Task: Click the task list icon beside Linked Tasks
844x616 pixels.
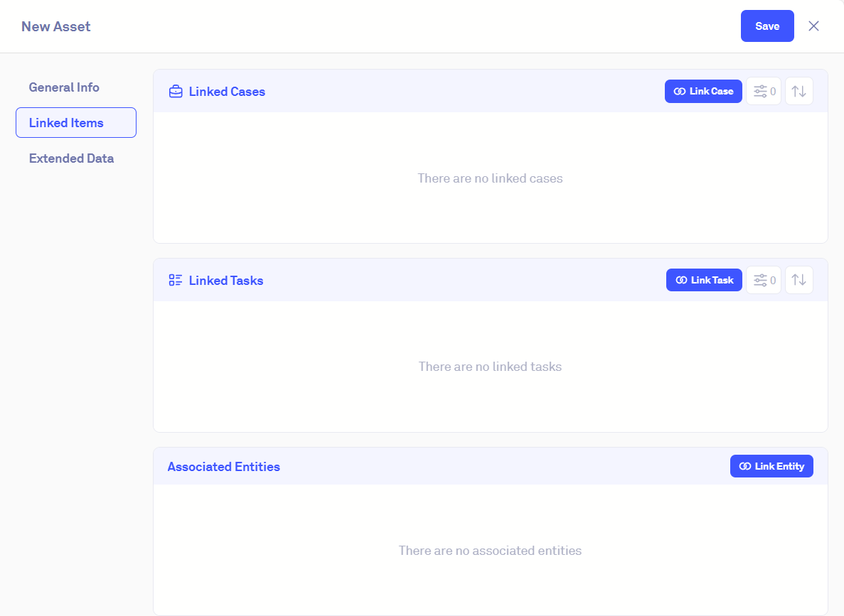Action: [175, 280]
